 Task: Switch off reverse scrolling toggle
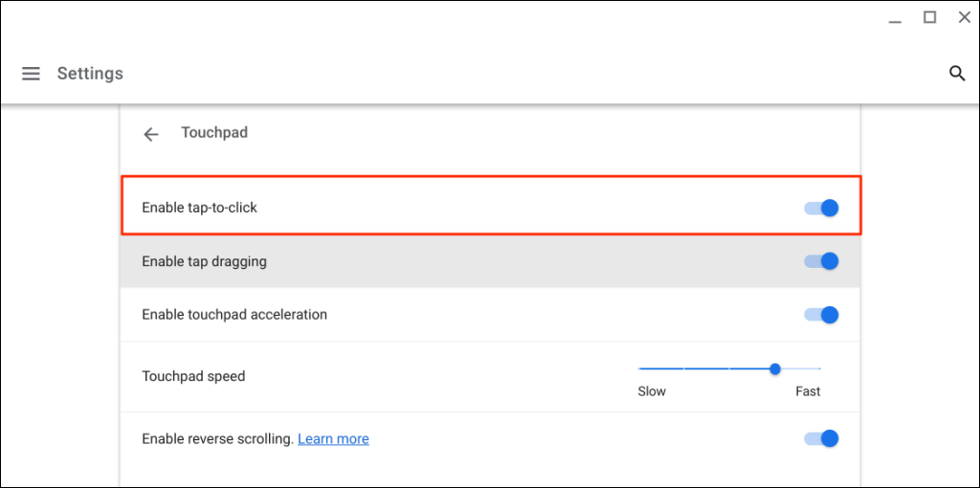tap(822, 439)
